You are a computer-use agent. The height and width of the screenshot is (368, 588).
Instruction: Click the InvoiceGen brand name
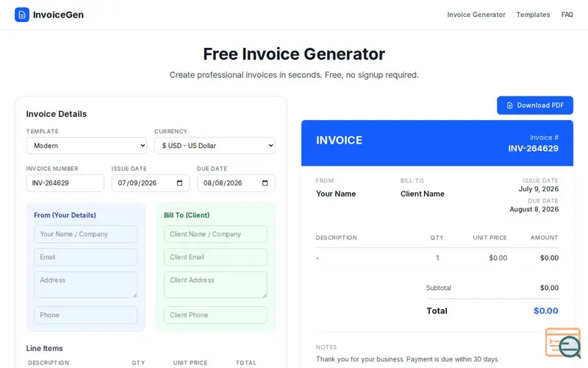pyautogui.click(x=58, y=15)
